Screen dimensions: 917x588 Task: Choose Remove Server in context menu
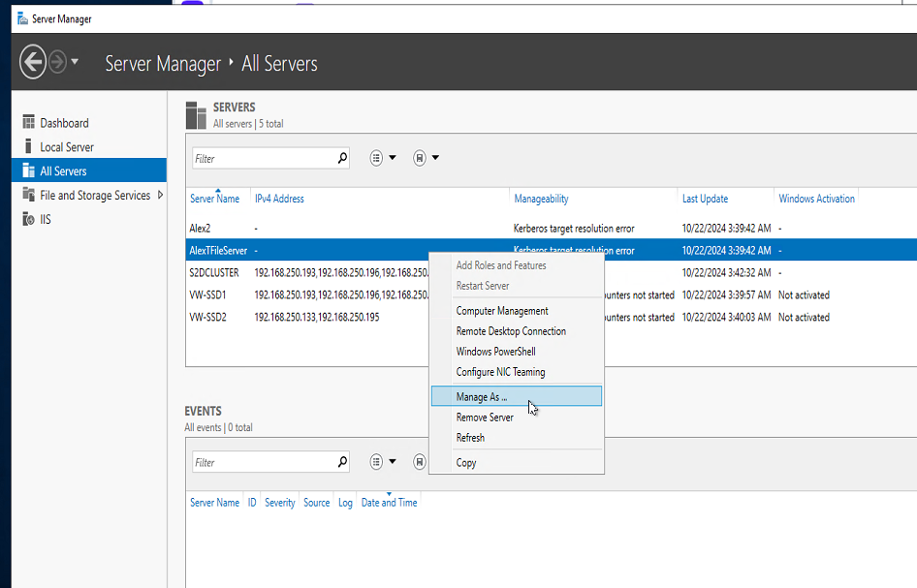click(517, 418)
